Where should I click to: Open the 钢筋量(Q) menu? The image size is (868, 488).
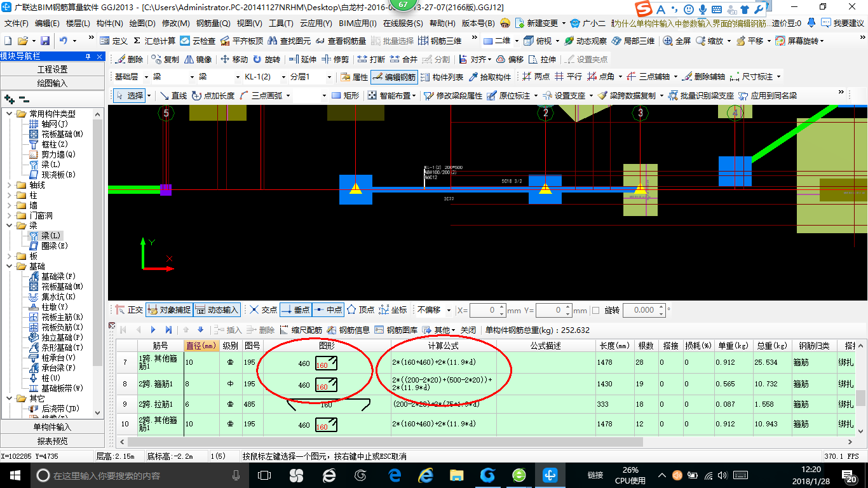[x=213, y=23]
